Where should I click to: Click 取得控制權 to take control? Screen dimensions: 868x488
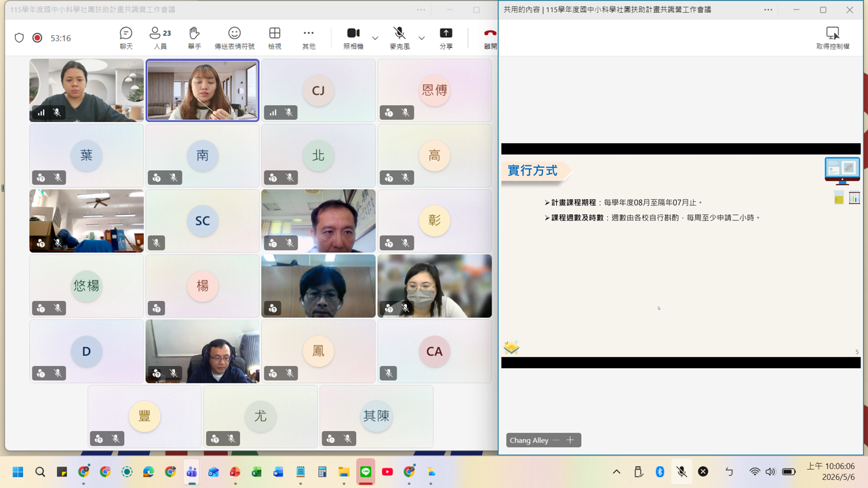(x=833, y=38)
